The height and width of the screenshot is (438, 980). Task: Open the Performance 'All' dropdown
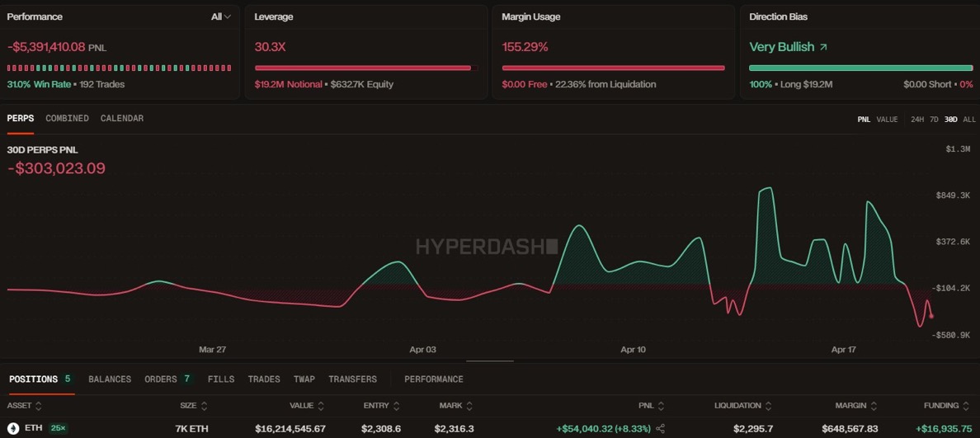pyautogui.click(x=220, y=16)
